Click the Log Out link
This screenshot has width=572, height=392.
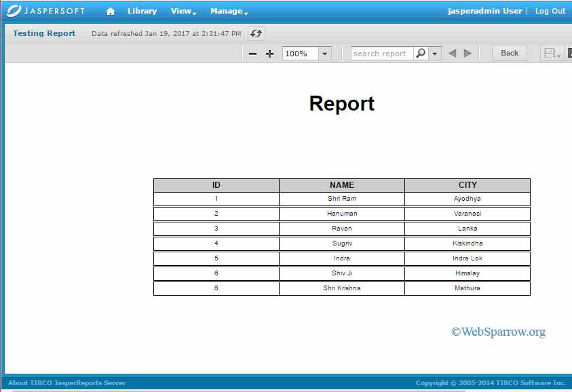550,11
